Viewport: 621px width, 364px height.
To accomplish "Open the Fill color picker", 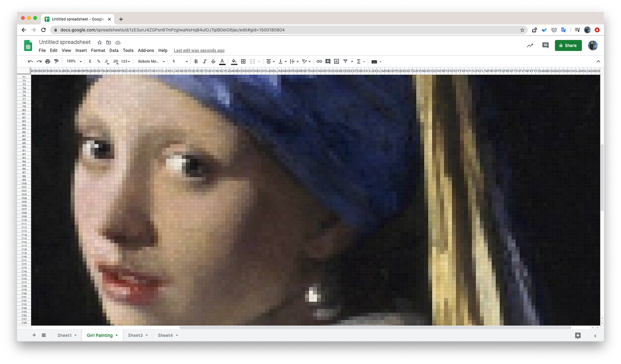I will pos(234,61).
